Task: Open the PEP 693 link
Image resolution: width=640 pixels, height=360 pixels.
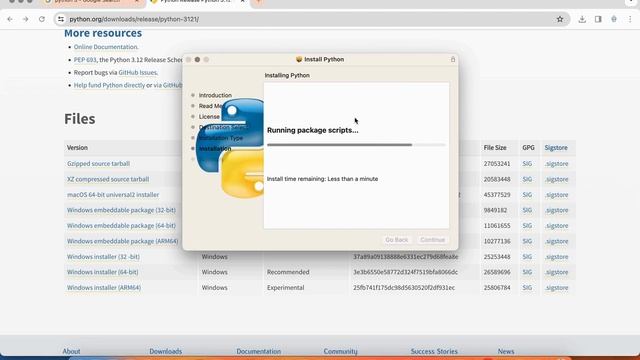Action: point(85,60)
